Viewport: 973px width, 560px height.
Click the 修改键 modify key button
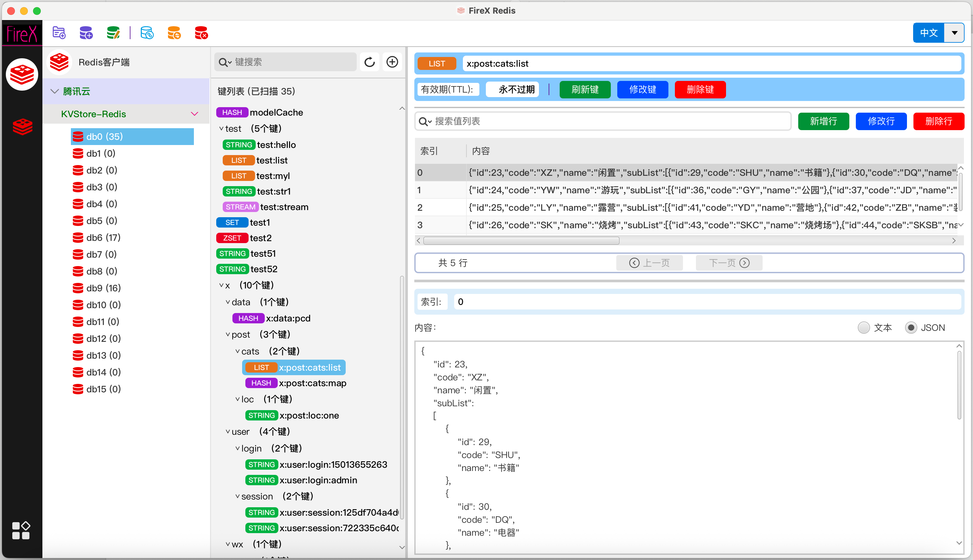(x=642, y=90)
